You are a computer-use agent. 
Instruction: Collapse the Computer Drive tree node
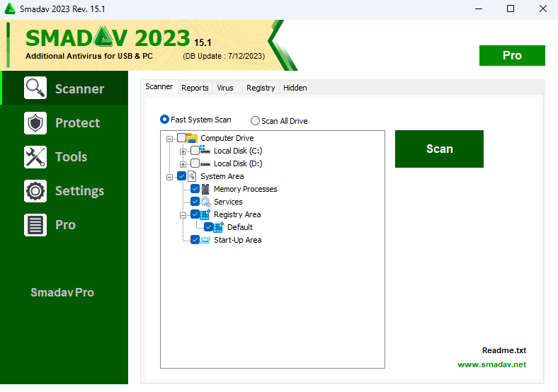[170, 139]
